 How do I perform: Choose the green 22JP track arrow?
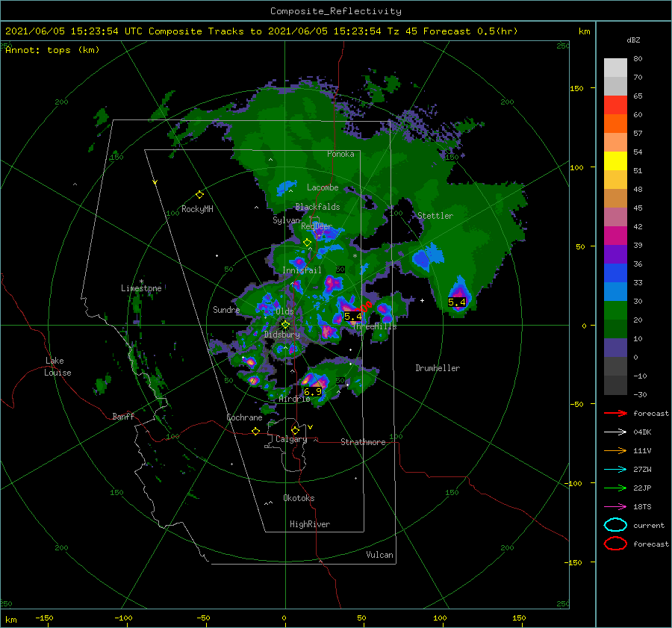point(615,488)
